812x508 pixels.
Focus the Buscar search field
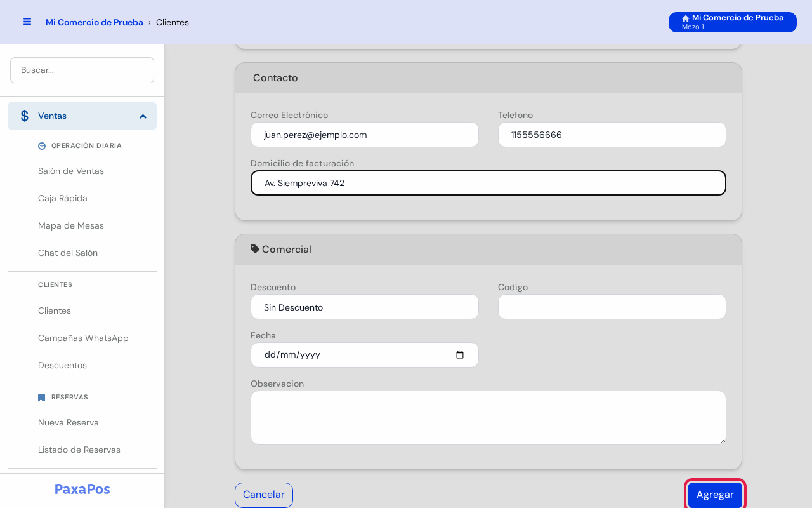point(82,70)
